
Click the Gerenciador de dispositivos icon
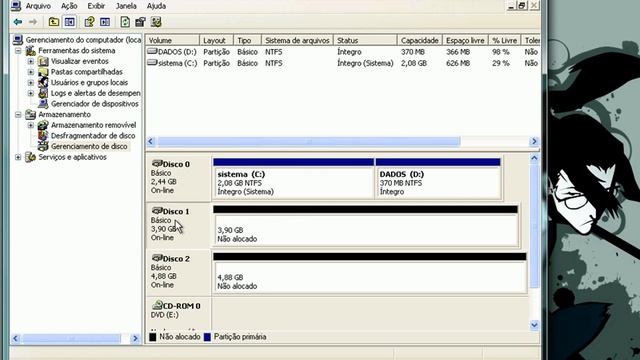click(43, 104)
